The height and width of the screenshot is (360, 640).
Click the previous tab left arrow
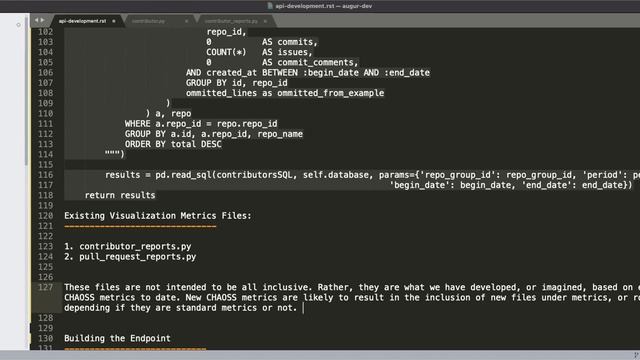click(x=36, y=20)
